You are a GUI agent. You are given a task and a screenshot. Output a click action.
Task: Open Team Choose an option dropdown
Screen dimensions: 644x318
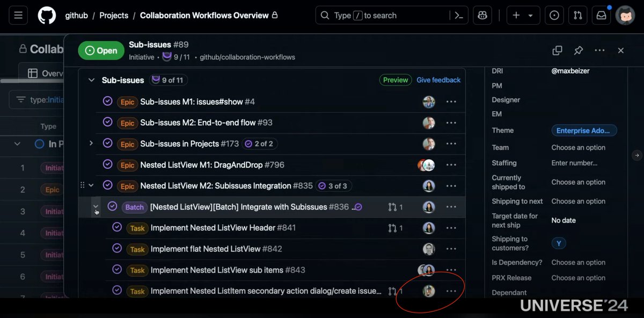(579, 148)
